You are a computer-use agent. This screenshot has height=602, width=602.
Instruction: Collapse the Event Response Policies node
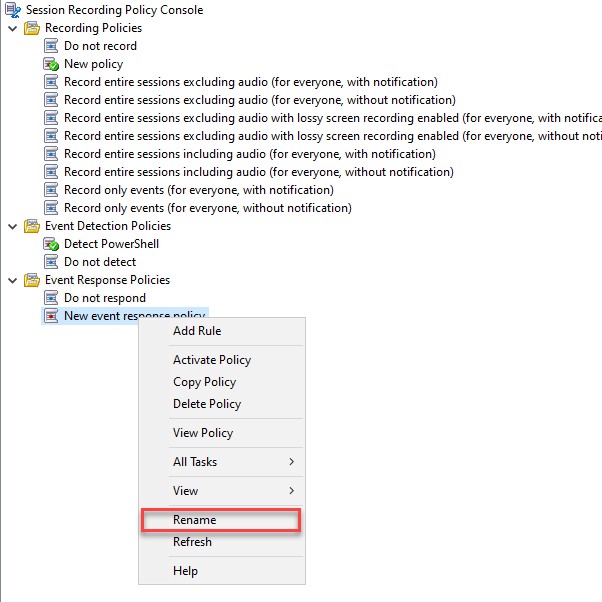[13, 281]
